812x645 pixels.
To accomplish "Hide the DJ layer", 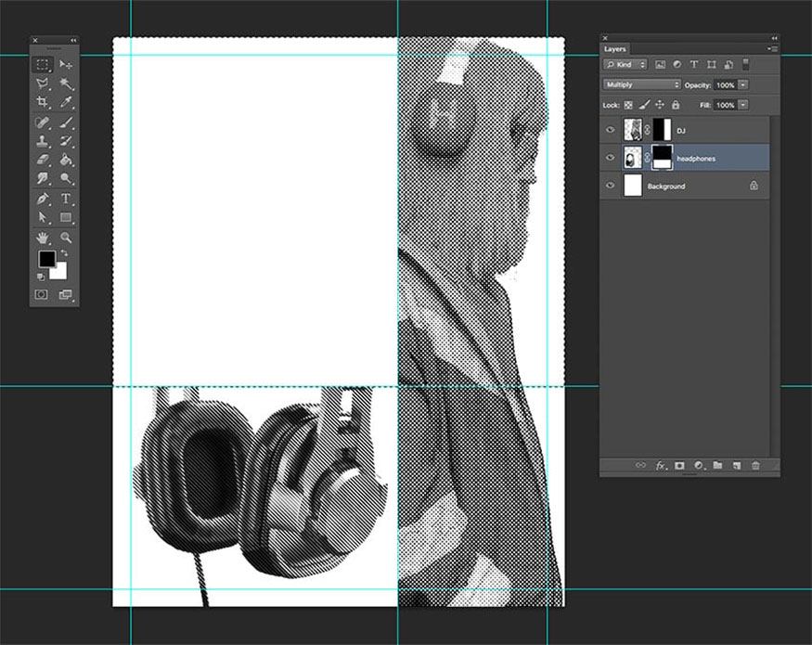I will 610,131.
